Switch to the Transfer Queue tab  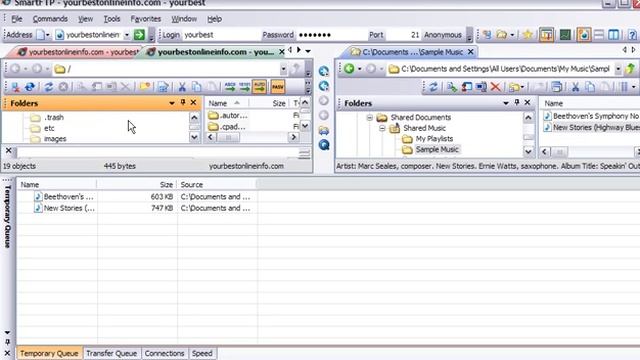coord(111,353)
